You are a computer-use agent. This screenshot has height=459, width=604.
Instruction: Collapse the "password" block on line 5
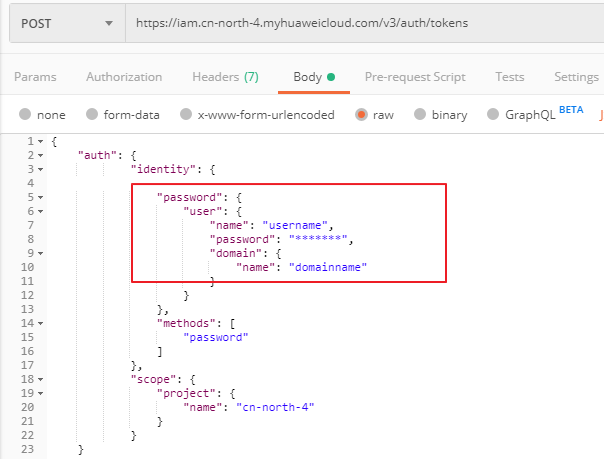[40, 198]
